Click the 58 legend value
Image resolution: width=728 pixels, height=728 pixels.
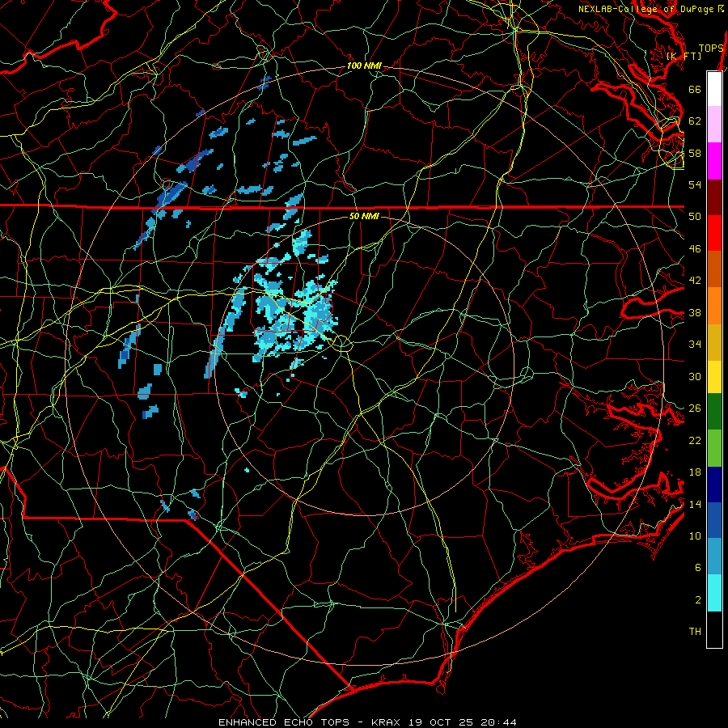(x=695, y=153)
